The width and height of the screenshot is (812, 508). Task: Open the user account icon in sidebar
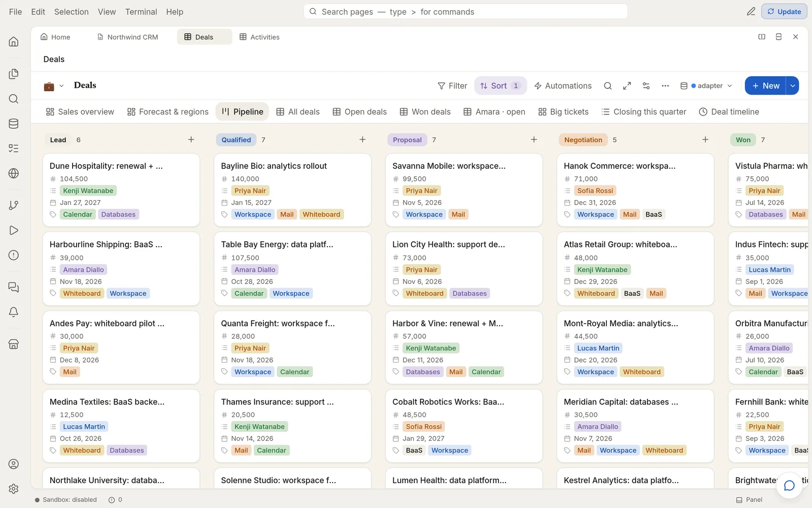coord(14,464)
